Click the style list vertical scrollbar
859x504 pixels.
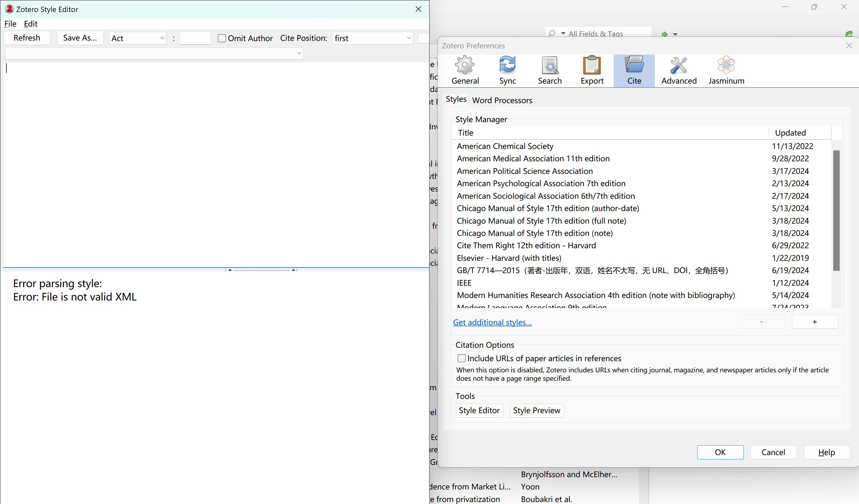coord(836,210)
